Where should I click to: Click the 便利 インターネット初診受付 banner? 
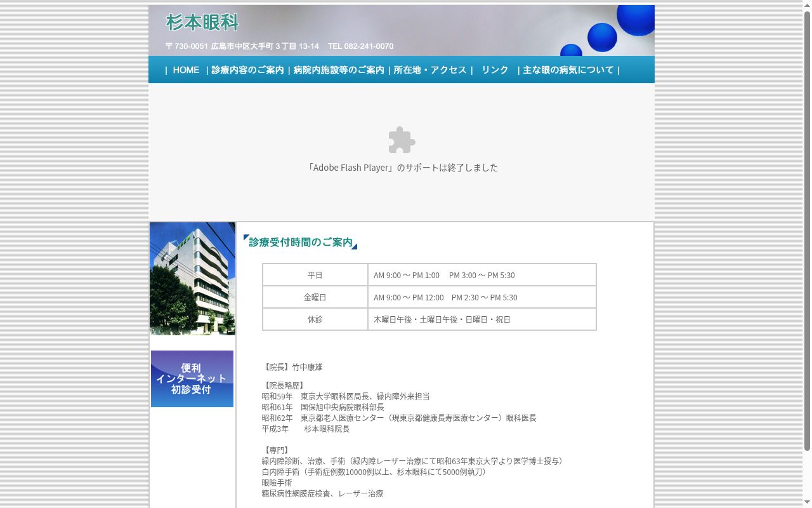192,378
